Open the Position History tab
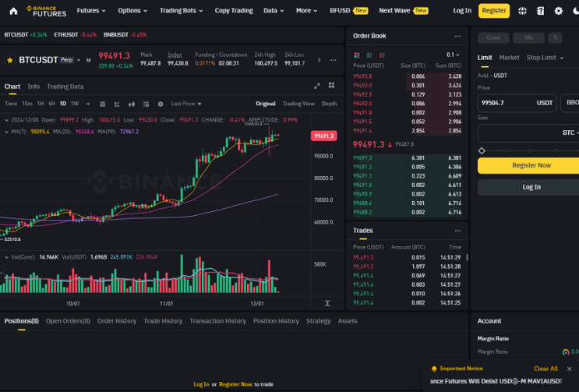 tap(276, 321)
